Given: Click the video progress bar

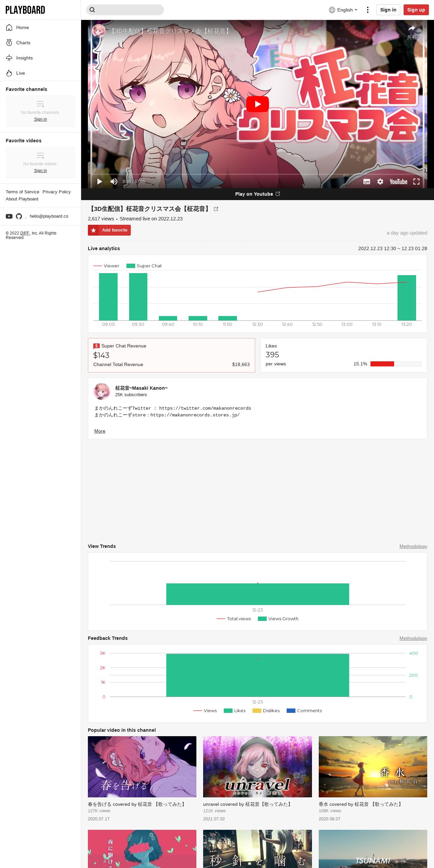Looking at the screenshot, I should tap(258, 174).
